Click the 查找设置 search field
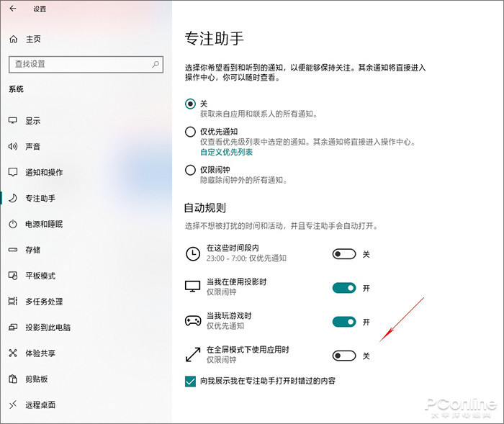Image resolution: width=504 pixels, height=424 pixels. (x=86, y=64)
